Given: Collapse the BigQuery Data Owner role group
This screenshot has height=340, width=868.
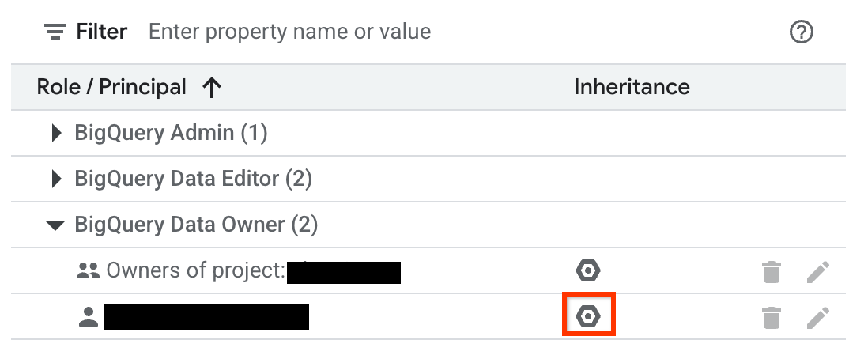Looking at the screenshot, I should [x=55, y=225].
